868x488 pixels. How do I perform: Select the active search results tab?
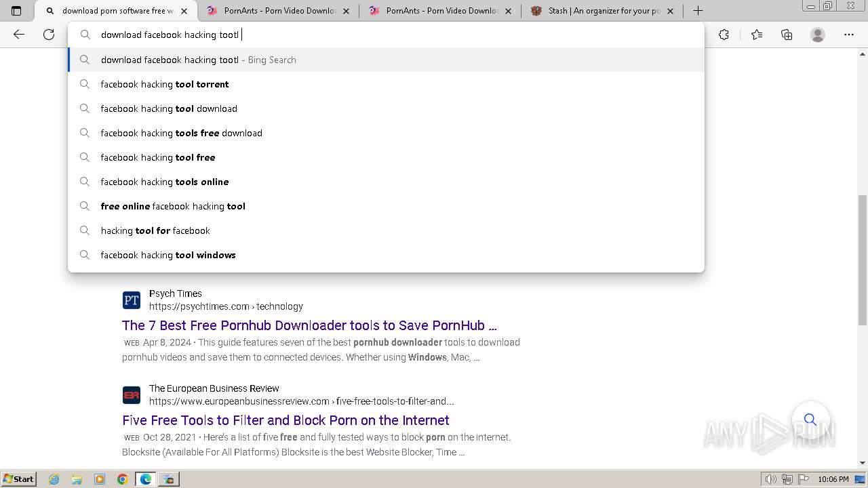pyautogui.click(x=116, y=11)
